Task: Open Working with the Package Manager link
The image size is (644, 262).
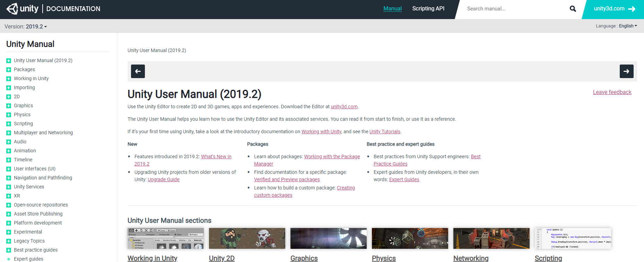Action: coord(332,157)
